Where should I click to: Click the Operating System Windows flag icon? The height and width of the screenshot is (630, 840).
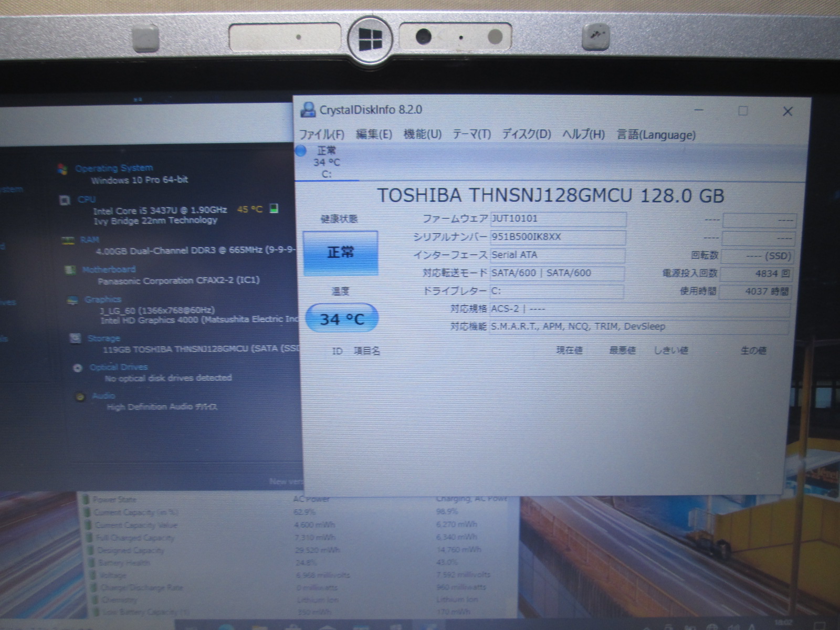click(x=63, y=169)
